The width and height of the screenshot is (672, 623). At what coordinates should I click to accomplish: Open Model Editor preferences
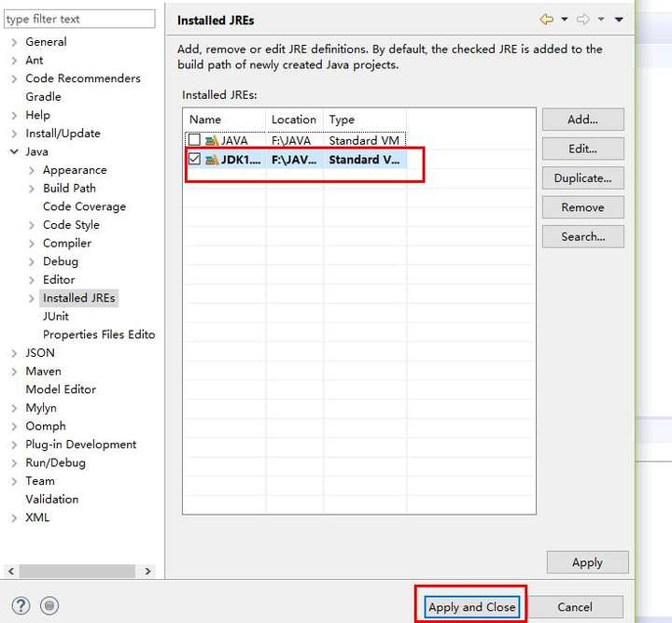click(x=61, y=389)
